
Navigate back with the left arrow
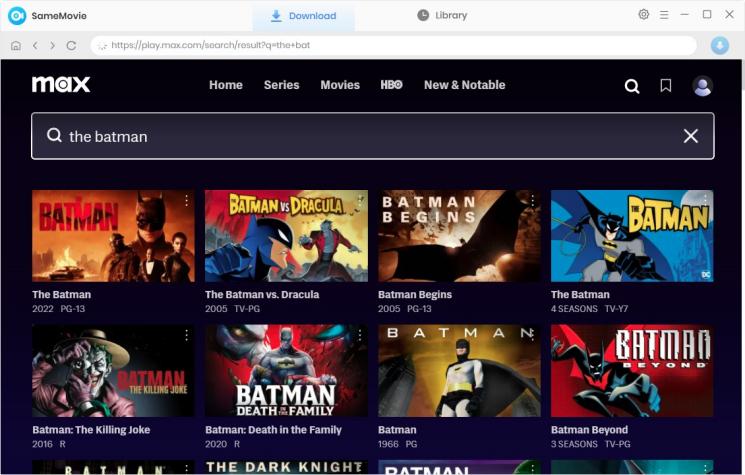pyautogui.click(x=35, y=46)
